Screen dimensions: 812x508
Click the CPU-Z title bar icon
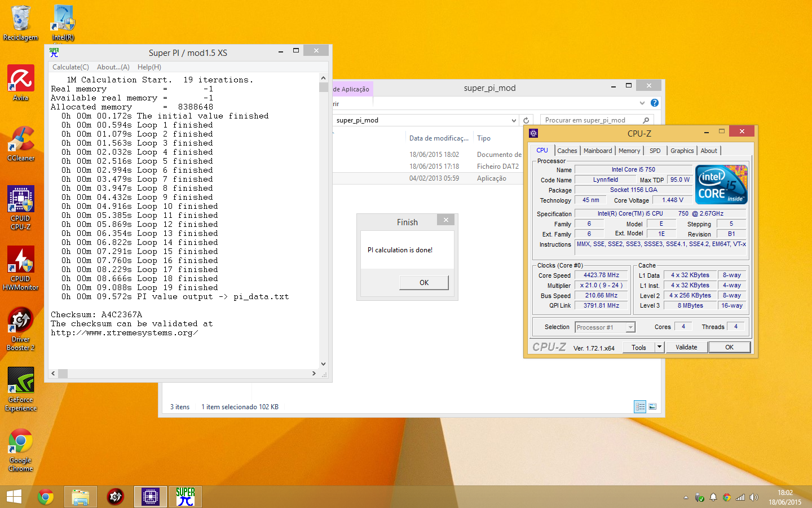click(533, 133)
